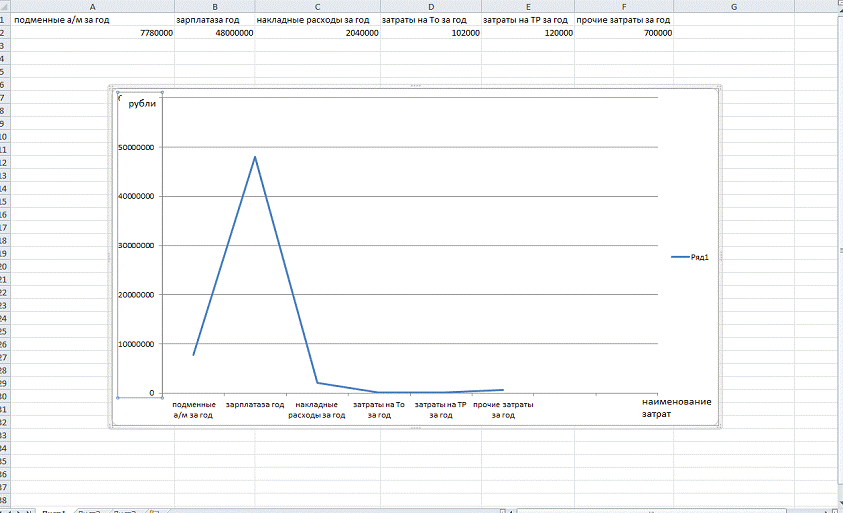This screenshot has width=843, height=513.
Task: Click the vertical scrollbar up arrow
Action: 837,5
